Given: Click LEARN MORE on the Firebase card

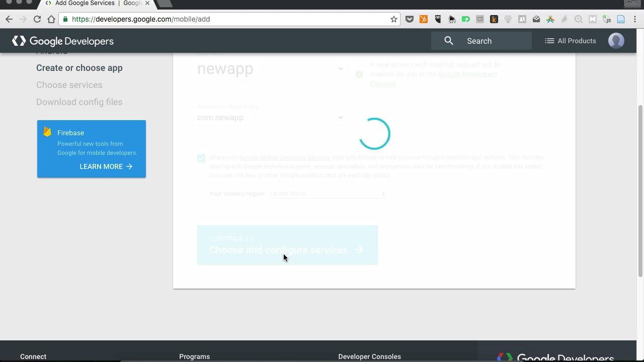Looking at the screenshot, I should 106,166.
